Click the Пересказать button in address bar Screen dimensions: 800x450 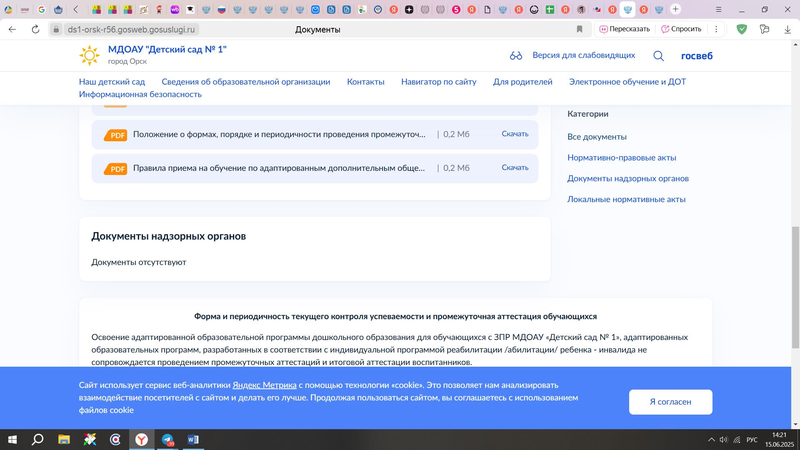click(x=624, y=30)
